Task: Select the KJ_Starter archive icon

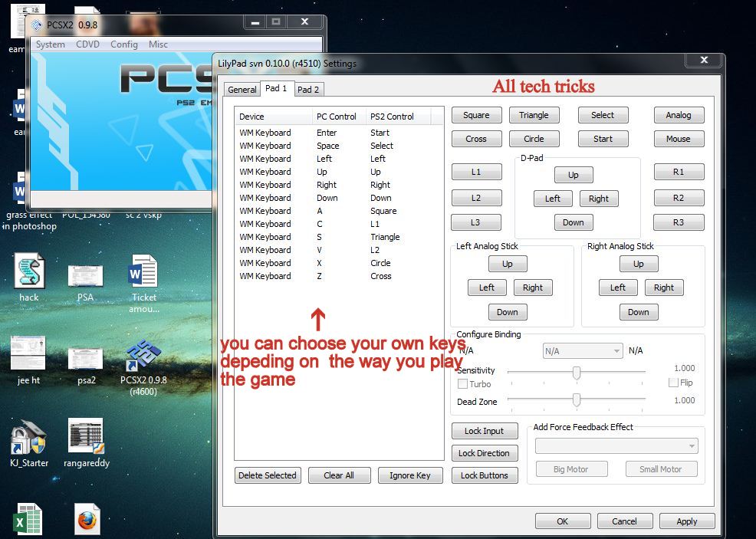Action: [28, 437]
